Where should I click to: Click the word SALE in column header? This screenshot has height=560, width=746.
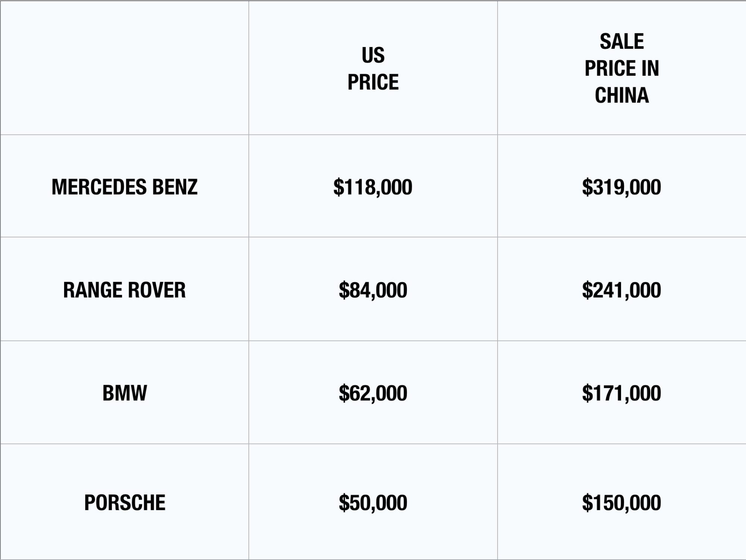click(622, 41)
